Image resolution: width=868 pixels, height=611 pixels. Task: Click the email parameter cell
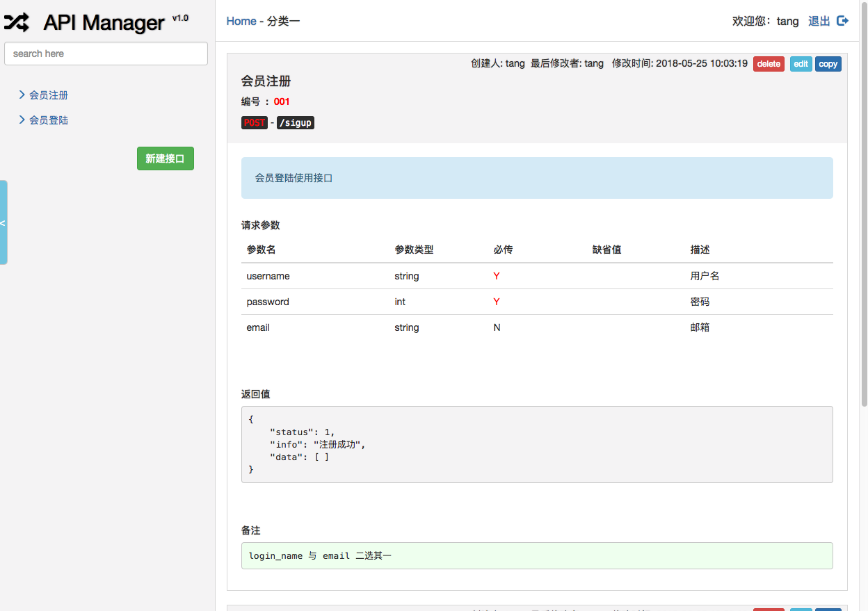click(258, 327)
